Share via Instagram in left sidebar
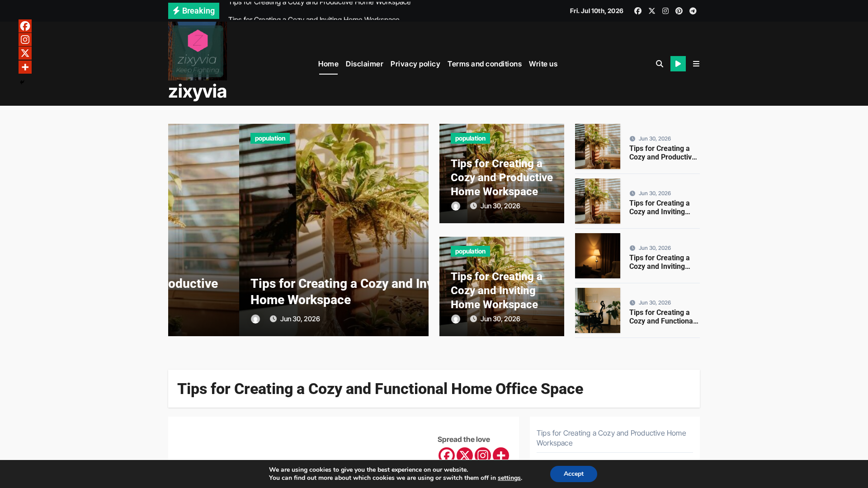868x488 pixels. coord(25,40)
